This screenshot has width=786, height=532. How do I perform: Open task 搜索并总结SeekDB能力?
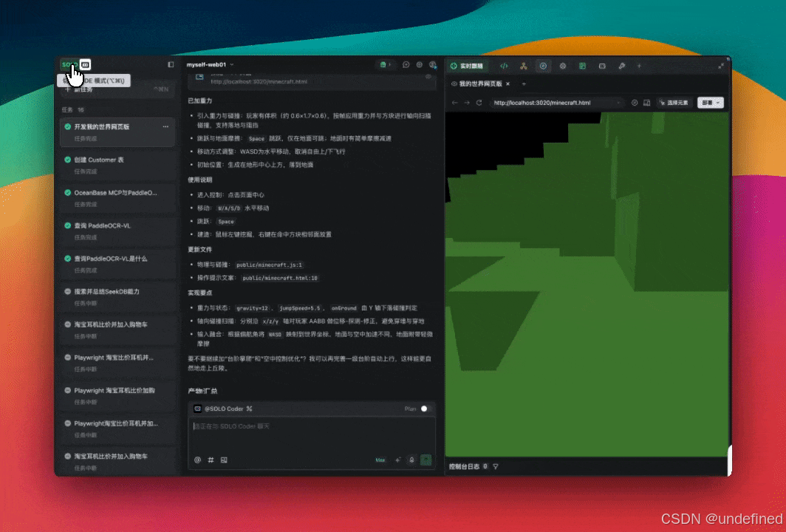pyautogui.click(x=117, y=297)
